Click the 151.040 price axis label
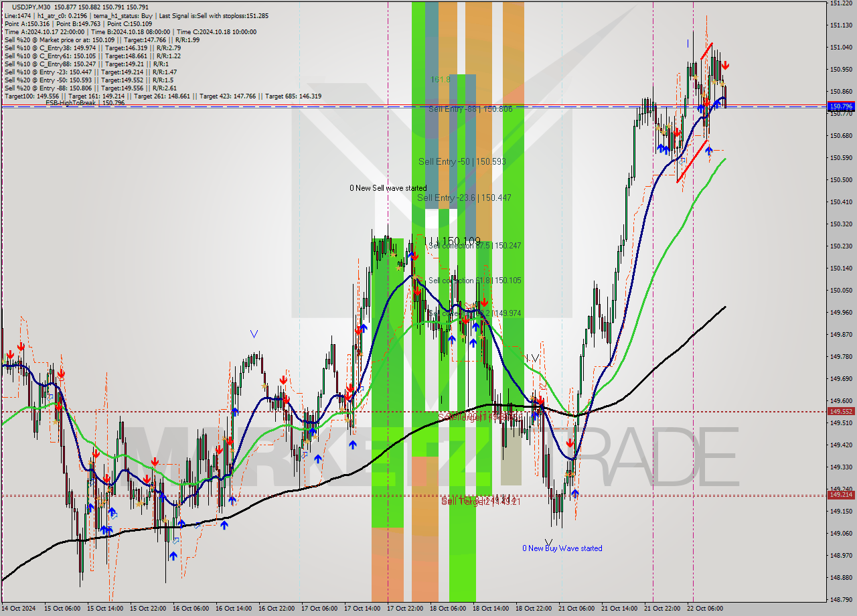 pos(841,47)
